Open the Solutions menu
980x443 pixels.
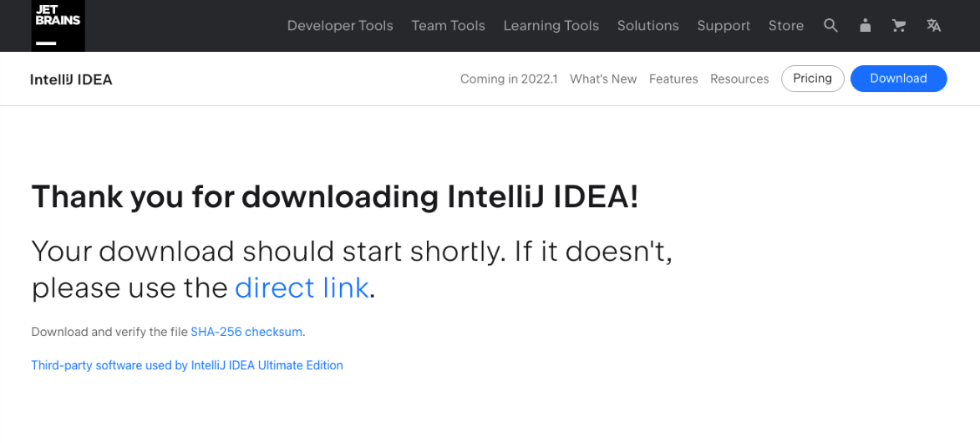pyautogui.click(x=648, y=26)
